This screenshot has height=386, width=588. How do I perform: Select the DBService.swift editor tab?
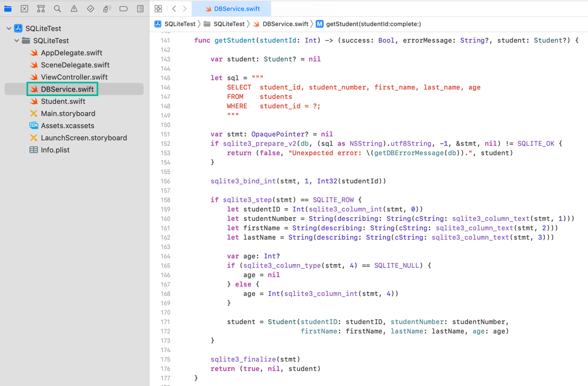click(231, 9)
